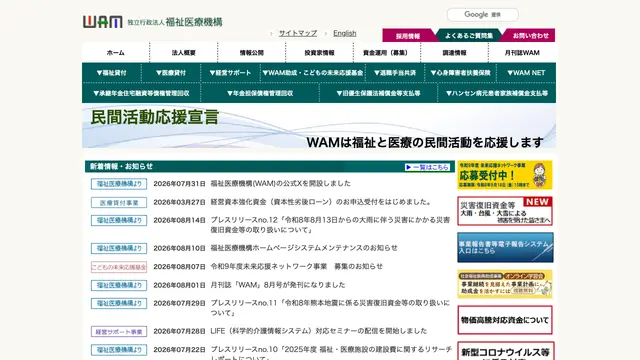Expand the ▼退職手当共済 menu
640x360 pixels.
tap(395, 73)
